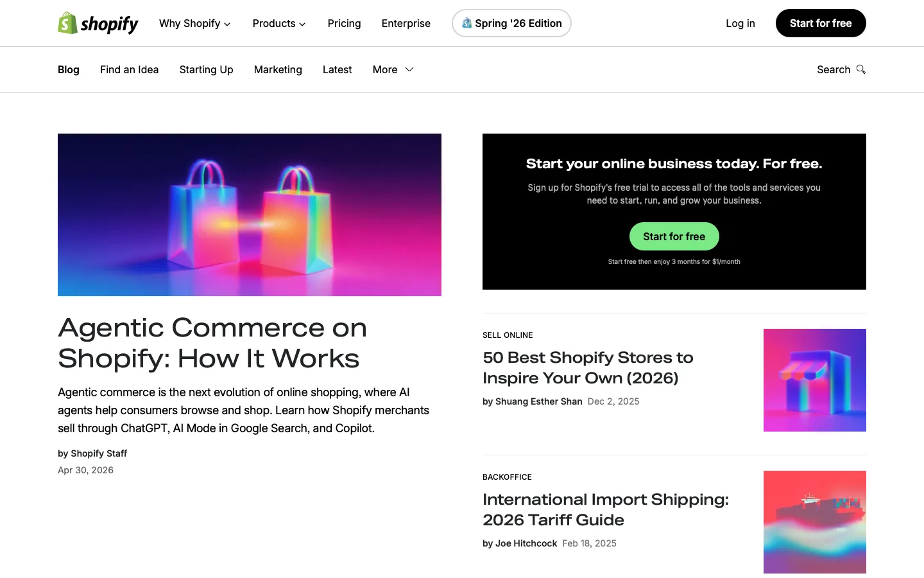Select the Latest category
Viewport: 924px width, 578px height.
338,69
